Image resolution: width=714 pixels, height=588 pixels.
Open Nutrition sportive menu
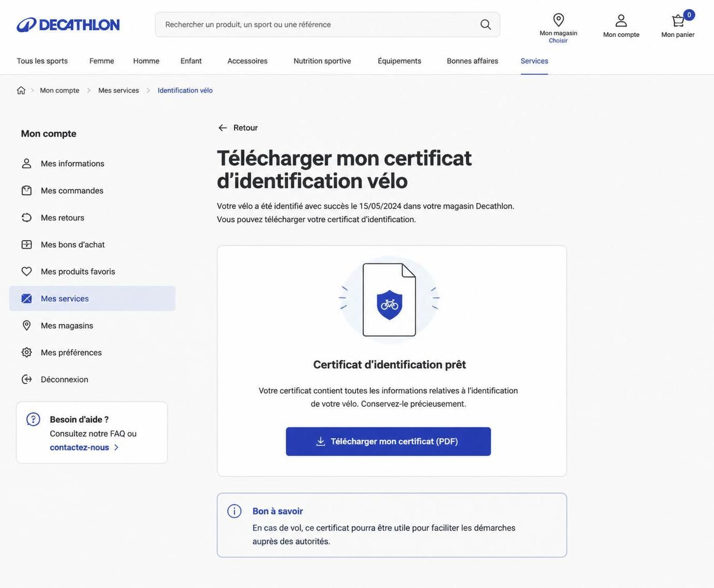322,61
